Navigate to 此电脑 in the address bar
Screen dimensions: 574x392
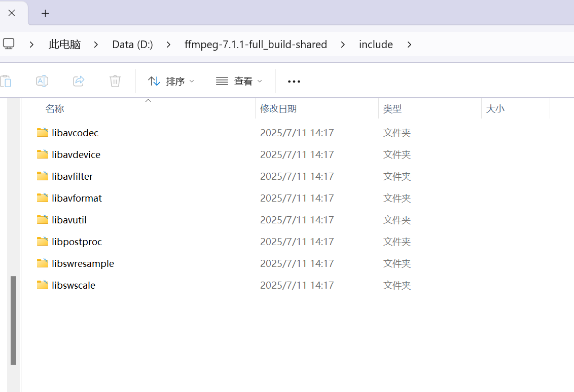point(65,44)
